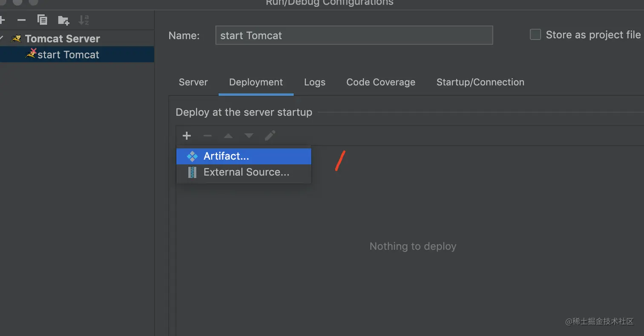644x336 pixels.
Task: Click the Artifact diamond icon
Action: click(x=192, y=156)
